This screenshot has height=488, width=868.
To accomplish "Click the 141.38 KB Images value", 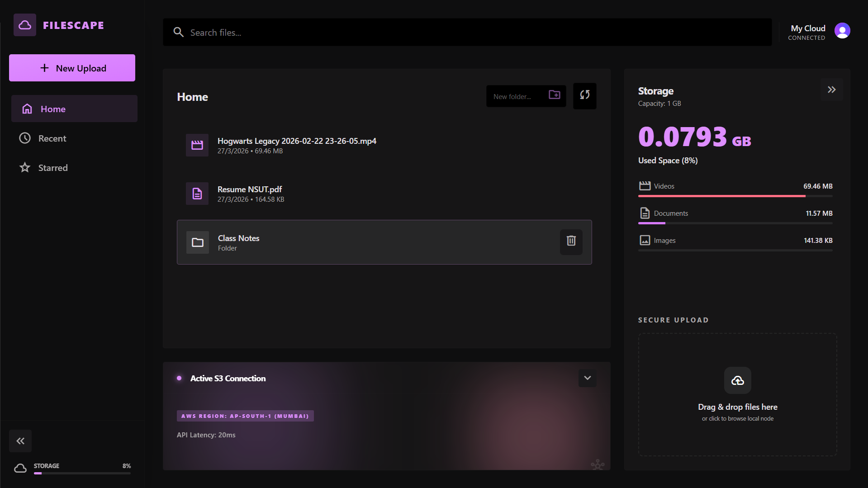I will [x=818, y=240].
